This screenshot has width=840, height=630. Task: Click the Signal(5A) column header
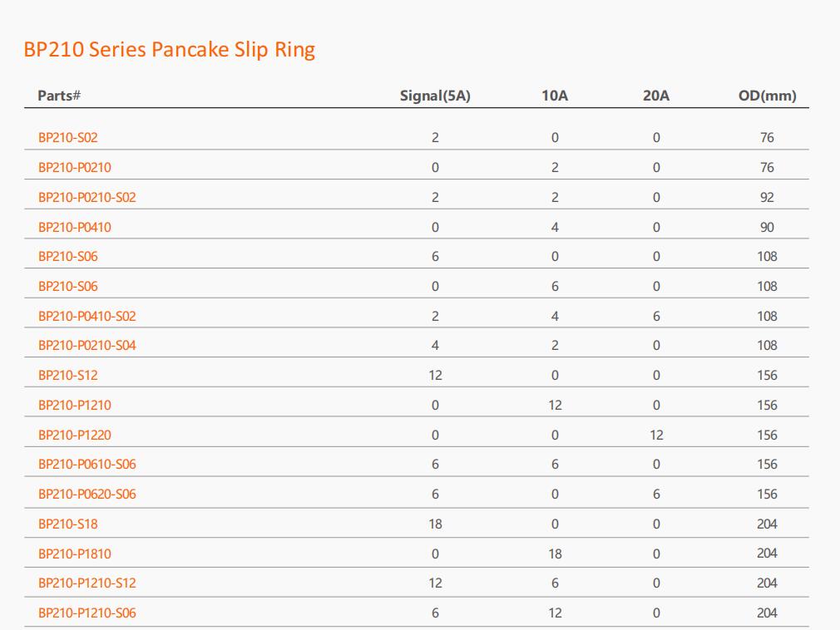pos(435,96)
